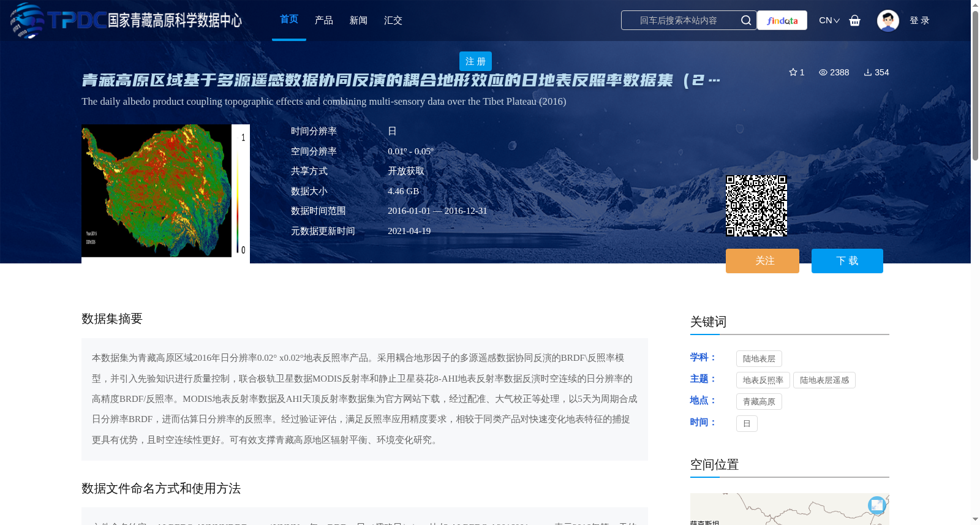Click the 数据文件命名方式和使用方法 heading
The width and height of the screenshot is (980, 525).
tap(161, 488)
